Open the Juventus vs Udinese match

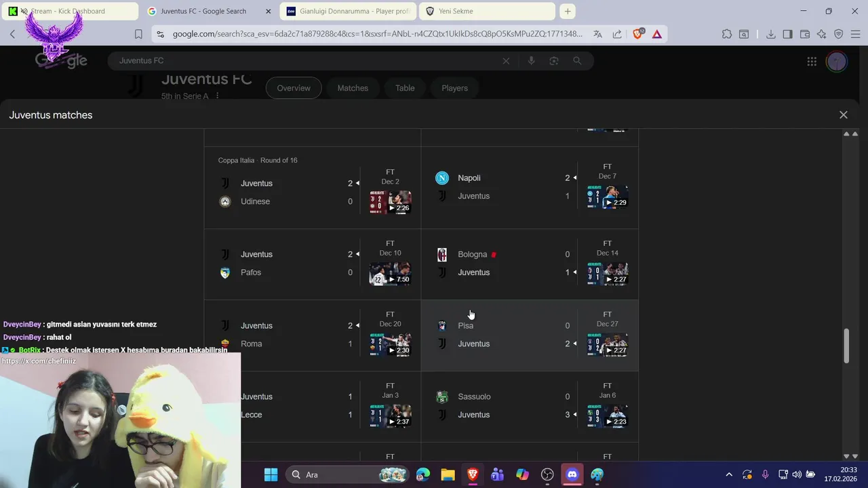click(313, 188)
